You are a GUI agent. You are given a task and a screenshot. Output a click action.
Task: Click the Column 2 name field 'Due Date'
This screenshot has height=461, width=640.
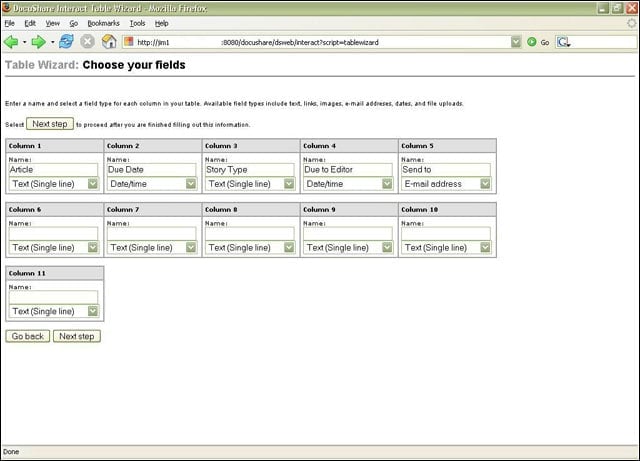[152, 170]
